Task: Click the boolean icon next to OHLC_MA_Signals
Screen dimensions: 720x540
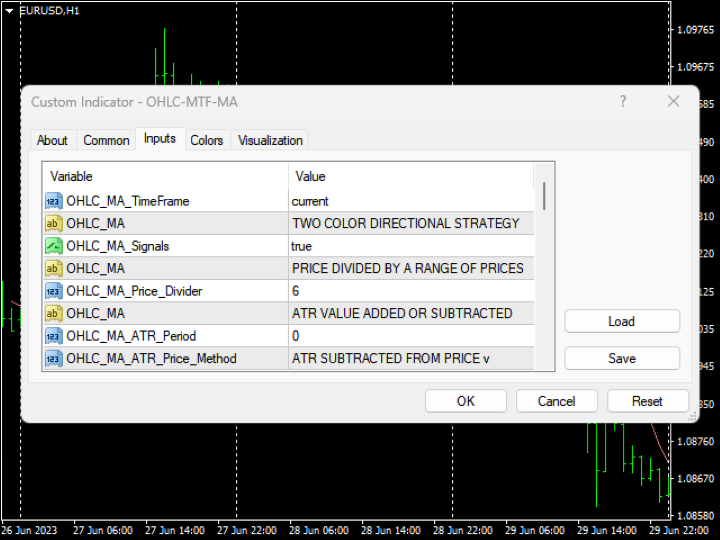Action: [x=54, y=246]
